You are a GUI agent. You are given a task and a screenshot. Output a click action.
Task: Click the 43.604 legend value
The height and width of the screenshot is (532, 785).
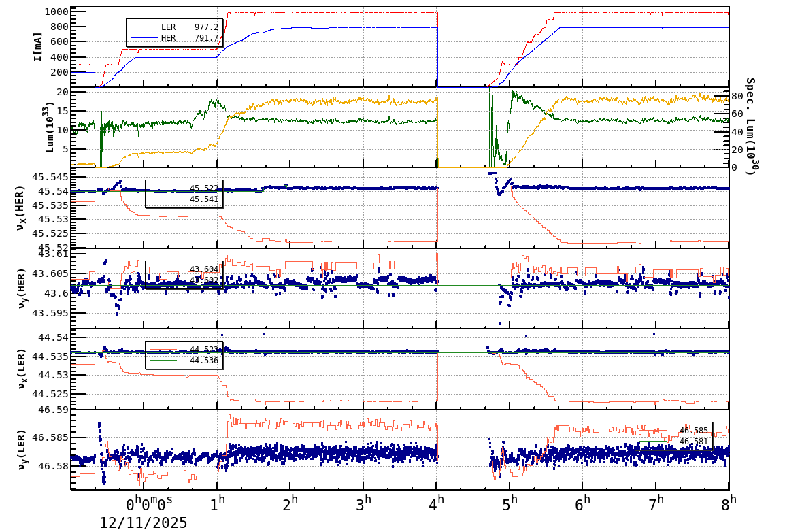coord(204,269)
